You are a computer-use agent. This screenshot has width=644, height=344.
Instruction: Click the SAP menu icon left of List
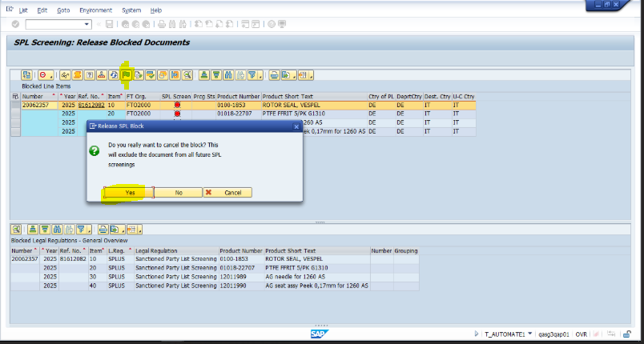10,10
